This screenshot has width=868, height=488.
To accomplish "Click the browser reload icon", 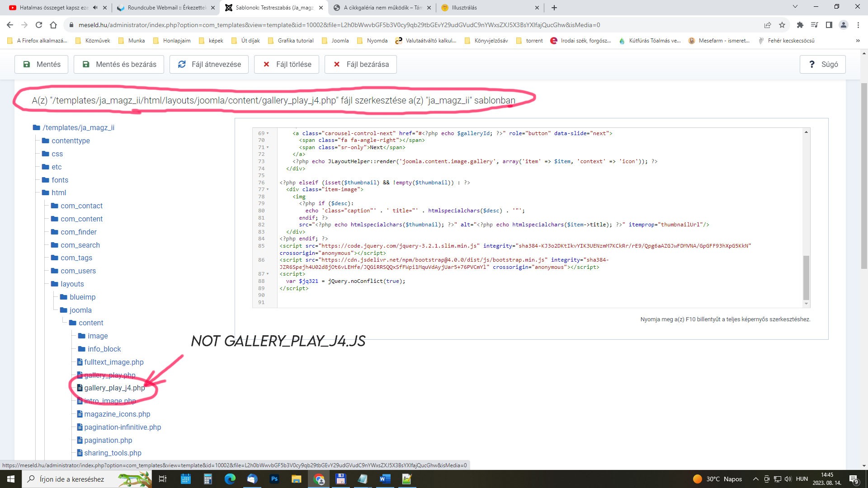I will coord(39,25).
